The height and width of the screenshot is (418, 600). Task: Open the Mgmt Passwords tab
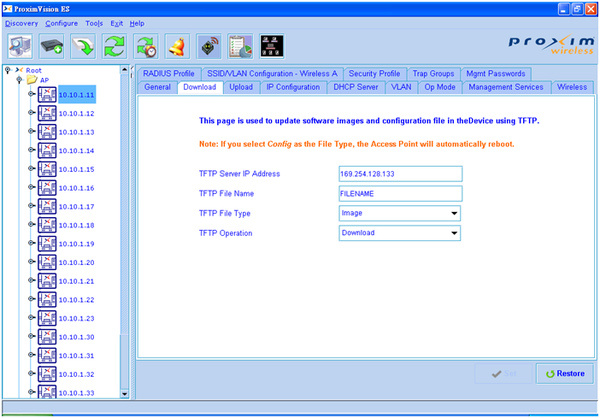[x=496, y=73]
